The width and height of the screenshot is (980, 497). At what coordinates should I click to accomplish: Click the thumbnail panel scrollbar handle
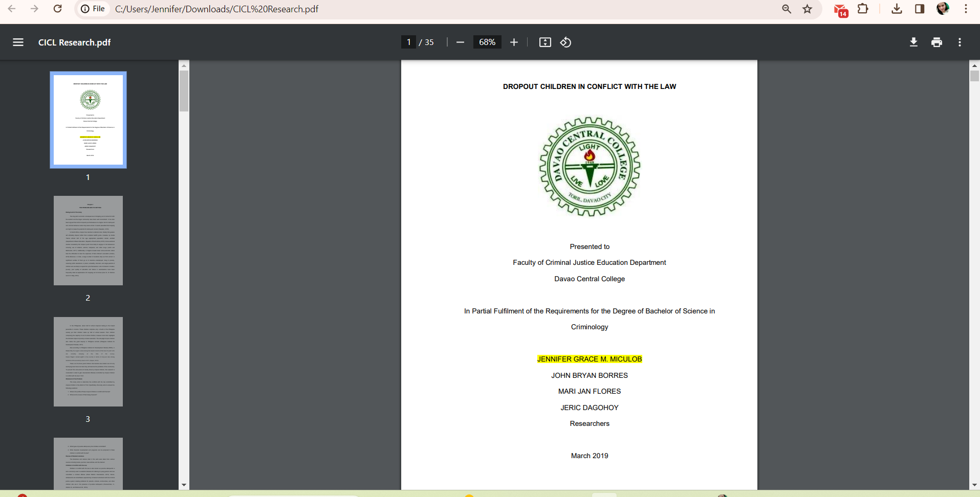coord(184,91)
